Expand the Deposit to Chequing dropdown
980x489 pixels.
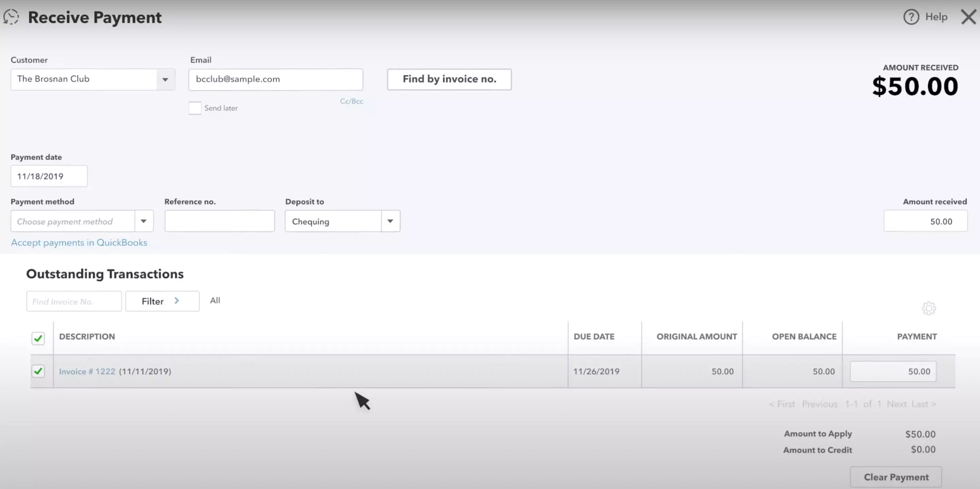[x=390, y=221]
